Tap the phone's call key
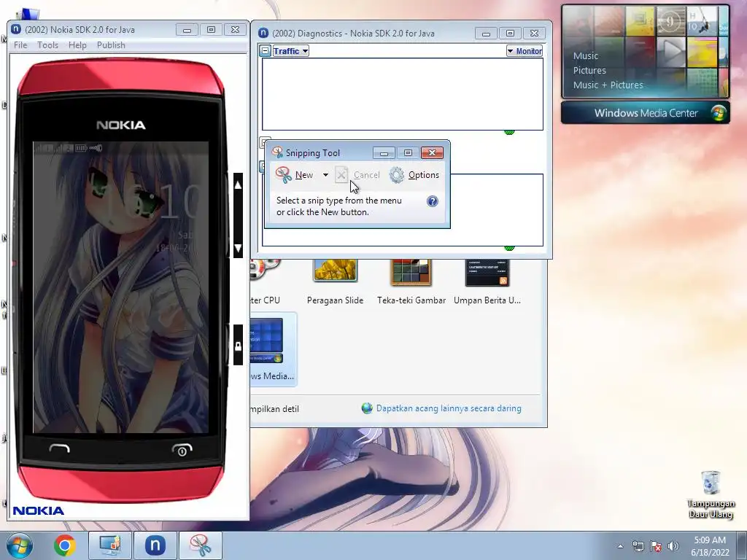747x560 pixels. (x=60, y=448)
